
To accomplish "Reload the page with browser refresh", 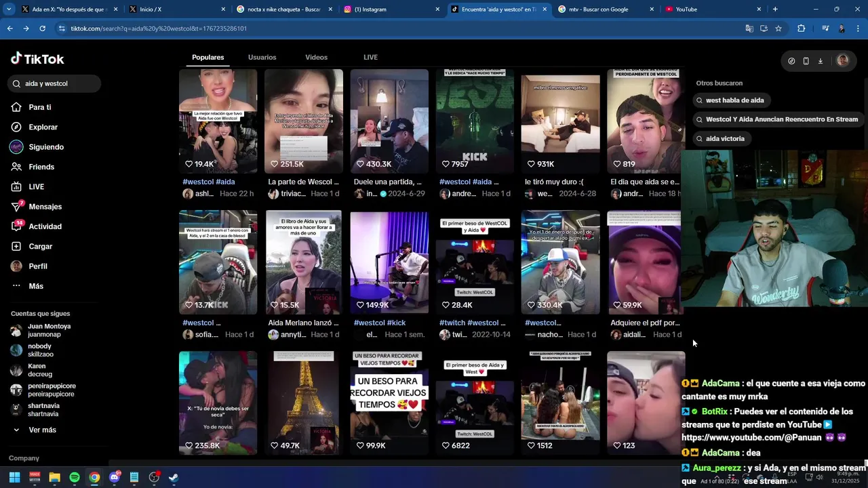I will point(42,28).
